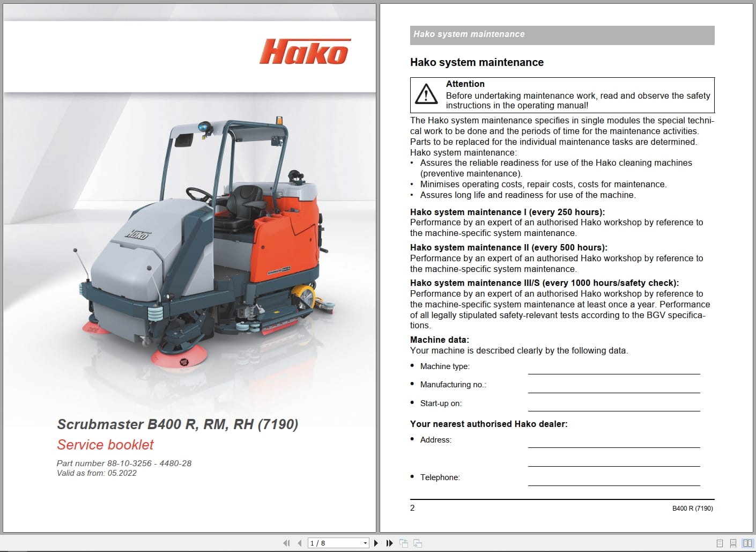
Task: Jump to the first page
Action: (286, 543)
